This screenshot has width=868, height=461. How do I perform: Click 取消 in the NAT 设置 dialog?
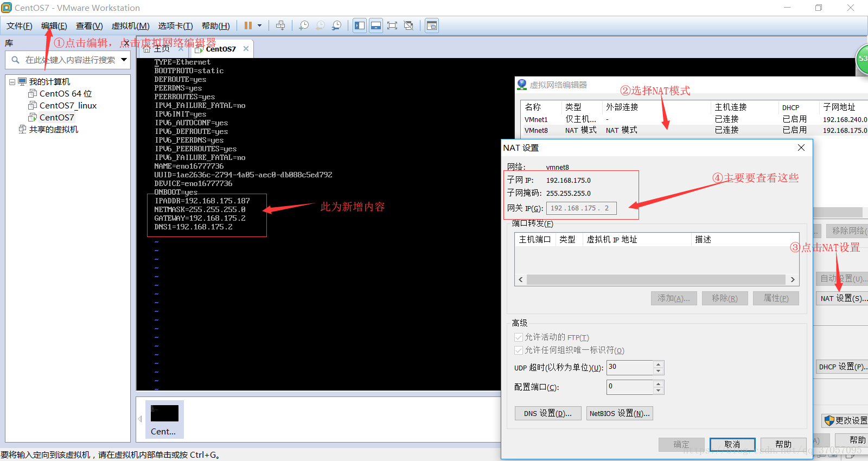point(732,445)
